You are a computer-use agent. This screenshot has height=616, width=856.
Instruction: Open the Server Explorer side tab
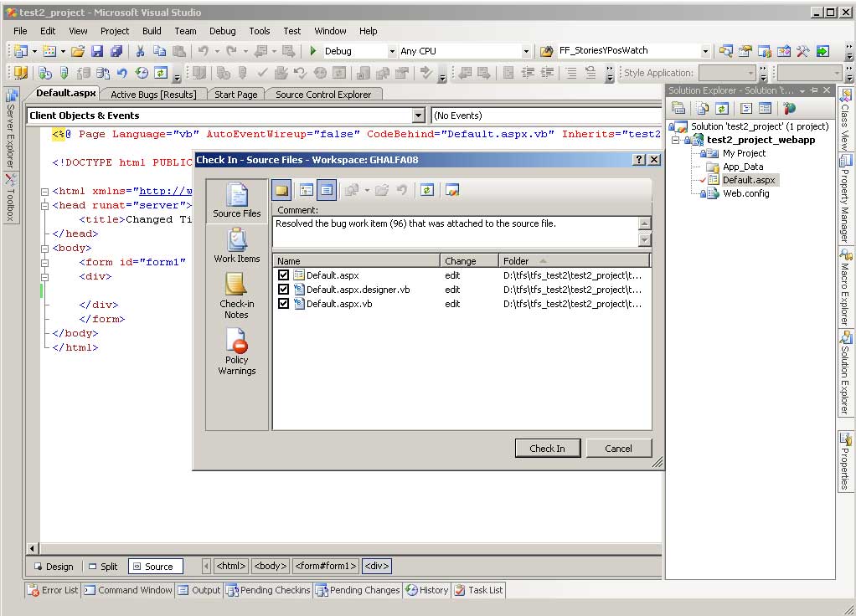click(x=11, y=129)
